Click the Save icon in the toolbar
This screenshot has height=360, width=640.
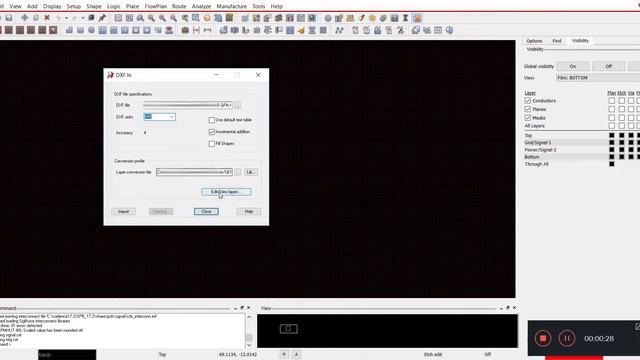[9, 18]
